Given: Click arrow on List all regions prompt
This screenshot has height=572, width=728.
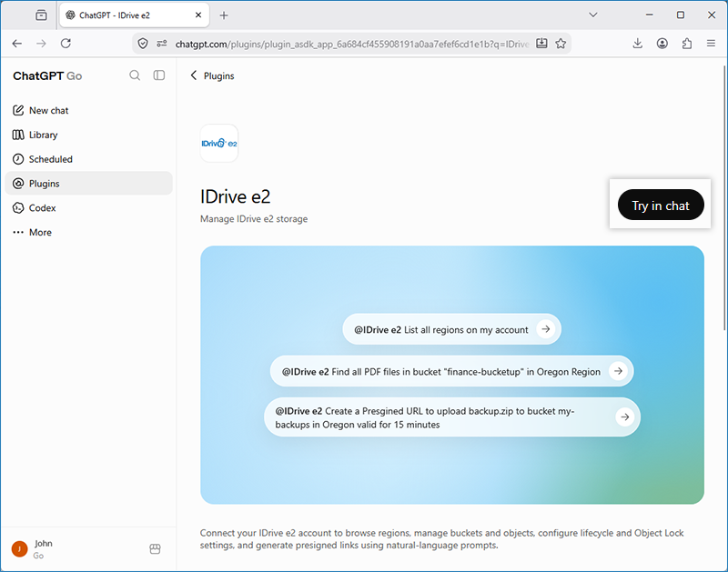Looking at the screenshot, I should tap(546, 329).
